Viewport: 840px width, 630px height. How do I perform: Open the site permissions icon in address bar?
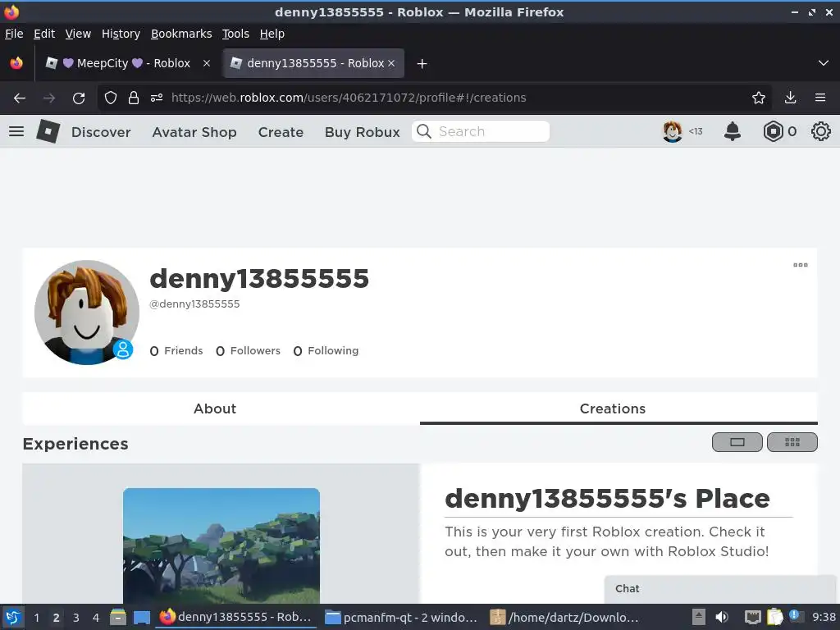(x=157, y=98)
